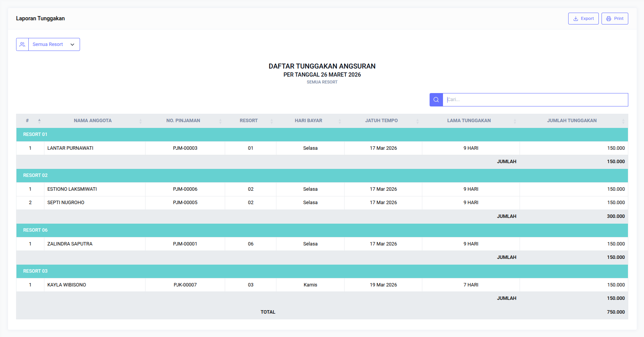The width and height of the screenshot is (644, 337).
Task: Sort by Hari Bayar column
Action: 308,121
